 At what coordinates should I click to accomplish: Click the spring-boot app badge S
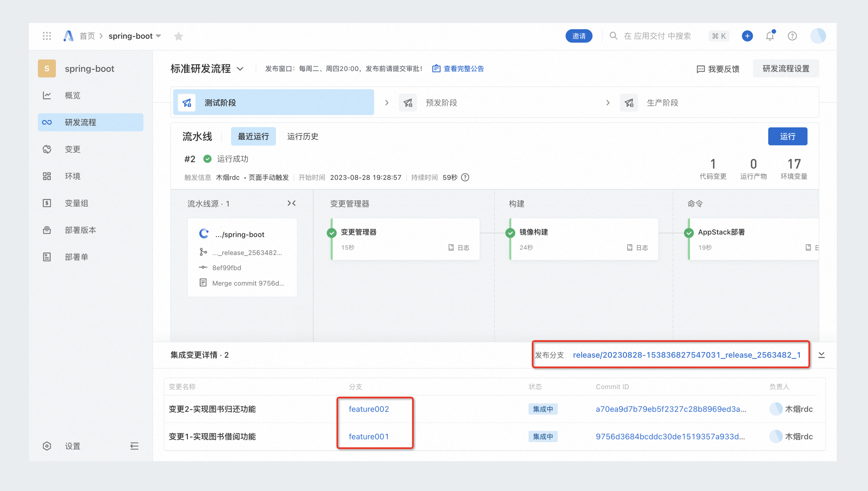(x=47, y=69)
